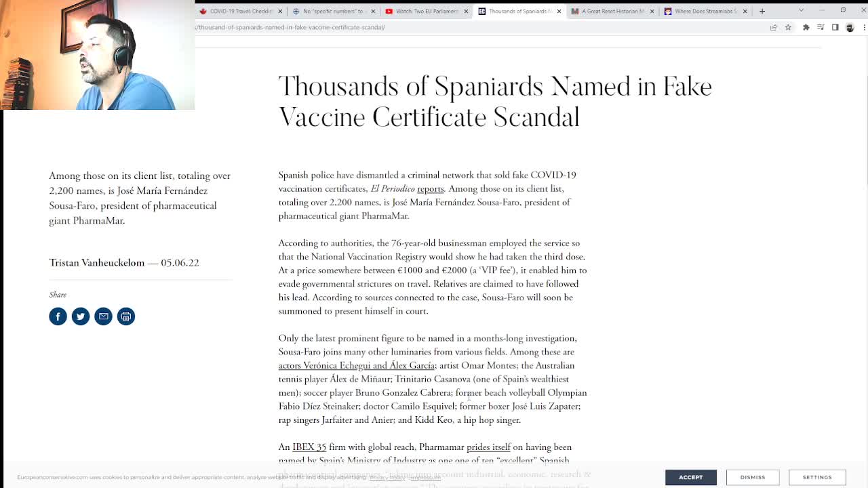Open the Chrome three-dot menu
Screen dimensions: 868x488
pos(863,28)
